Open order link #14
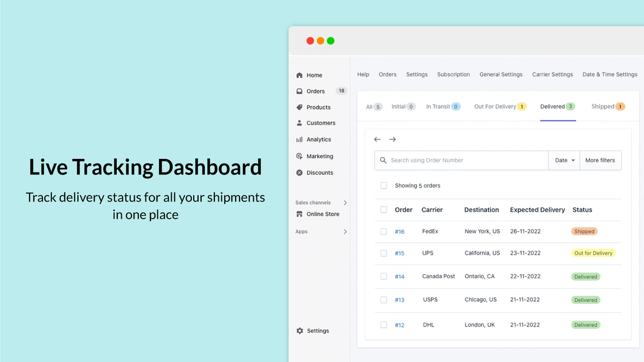Image resolution: width=644 pixels, height=362 pixels. pyautogui.click(x=399, y=277)
